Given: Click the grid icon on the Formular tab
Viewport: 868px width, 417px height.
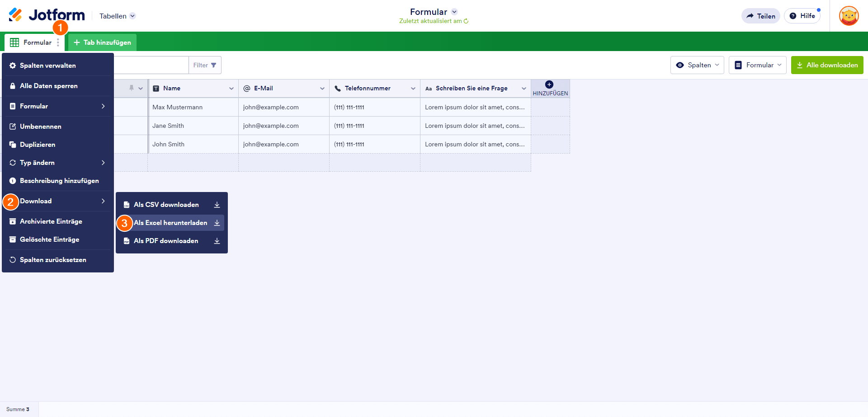Looking at the screenshot, I should [x=14, y=42].
